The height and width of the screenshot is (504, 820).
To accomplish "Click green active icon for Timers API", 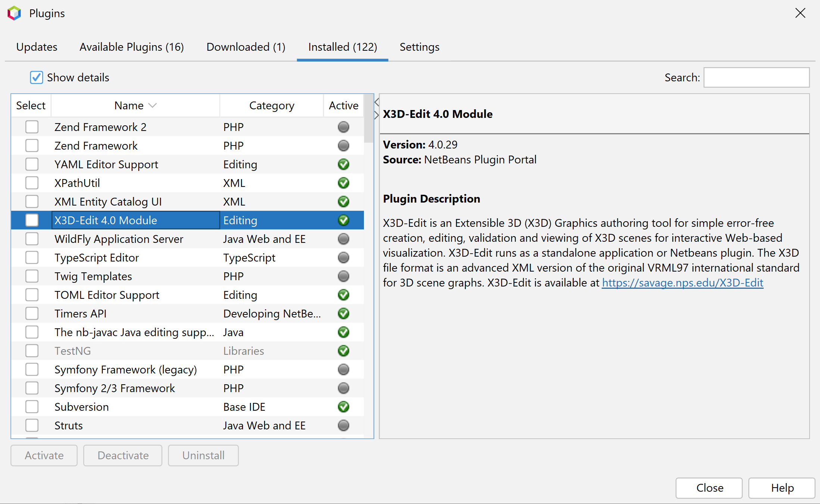I will (x=343, y=313).
